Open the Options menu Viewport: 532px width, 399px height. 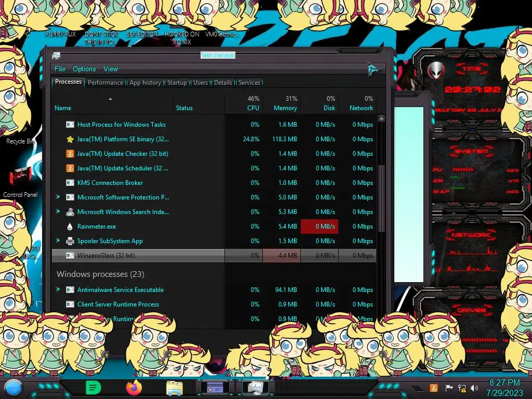(84, 69)
